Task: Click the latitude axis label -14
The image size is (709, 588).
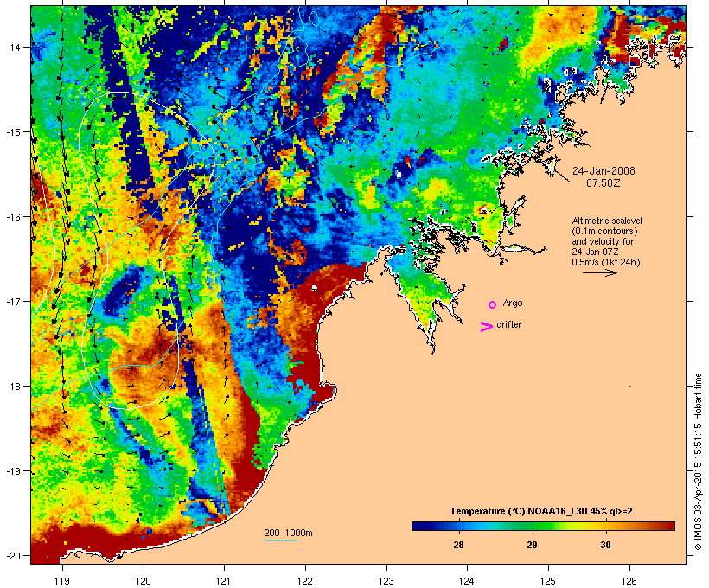Action: tap(12, 47)
